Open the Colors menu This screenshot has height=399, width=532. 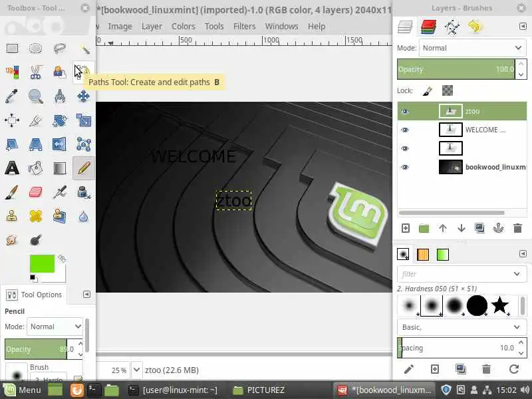[184, 26]
